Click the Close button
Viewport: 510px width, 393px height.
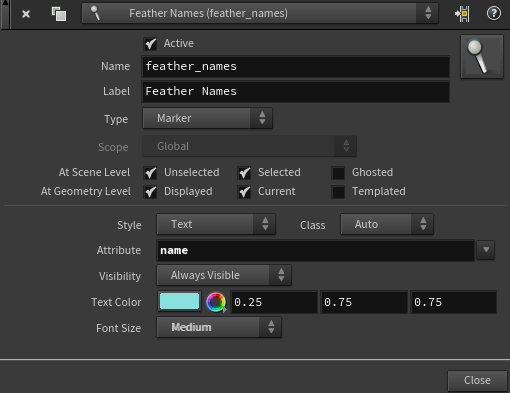tap(477, 380)
